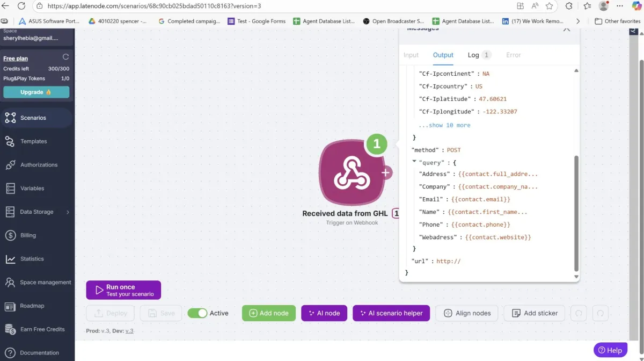Open the Dev v.3 version link

coord(129,331)
